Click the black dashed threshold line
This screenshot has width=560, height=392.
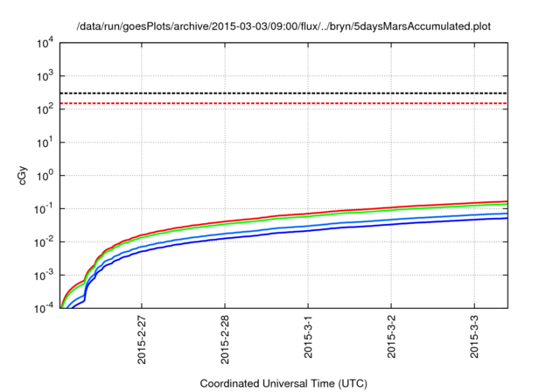(x=283, y=93)
